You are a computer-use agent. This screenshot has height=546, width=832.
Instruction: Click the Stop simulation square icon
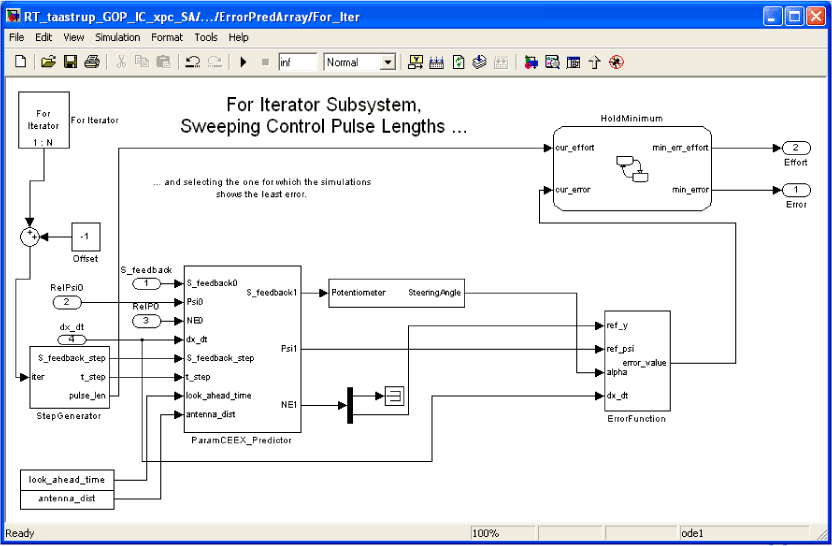[x=265, y=62]
